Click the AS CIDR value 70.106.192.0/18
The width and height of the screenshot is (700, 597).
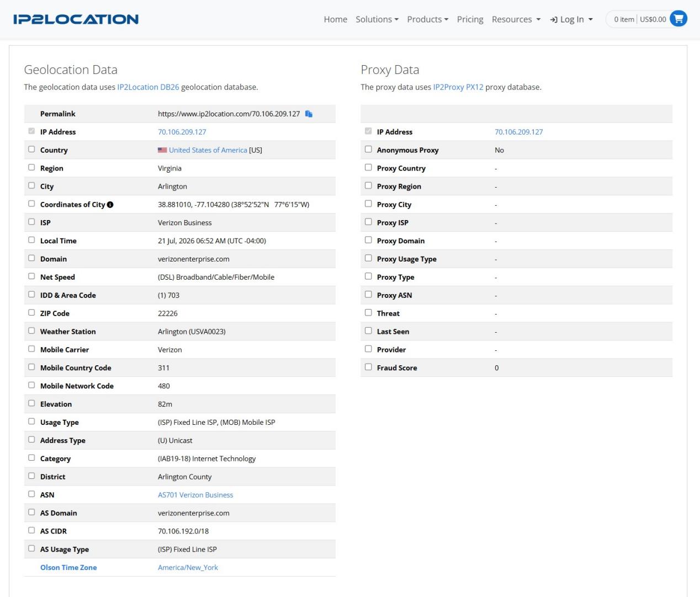pos(183,531)
